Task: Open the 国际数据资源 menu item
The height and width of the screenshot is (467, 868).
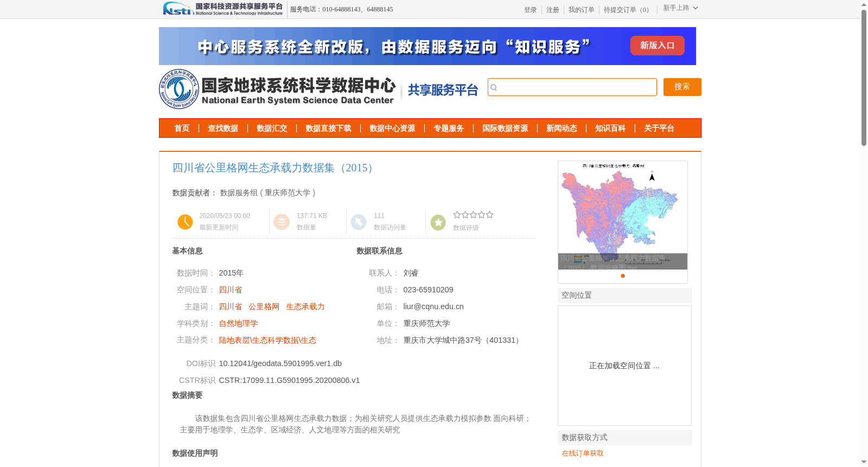Action: (505, 129)
